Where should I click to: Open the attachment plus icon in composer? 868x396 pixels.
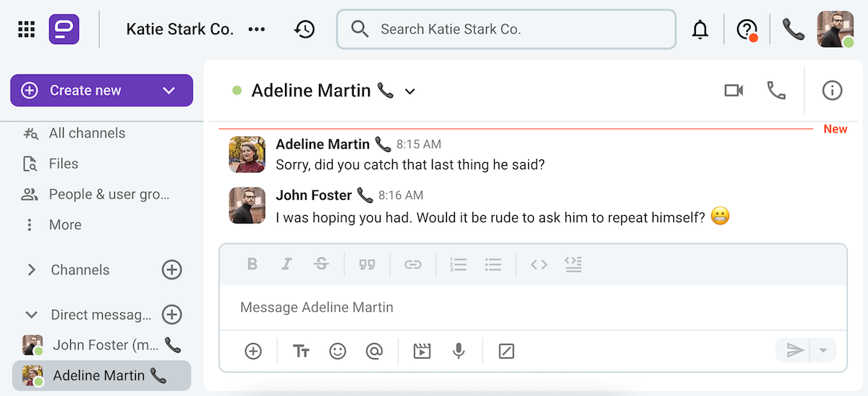[253, 351]
